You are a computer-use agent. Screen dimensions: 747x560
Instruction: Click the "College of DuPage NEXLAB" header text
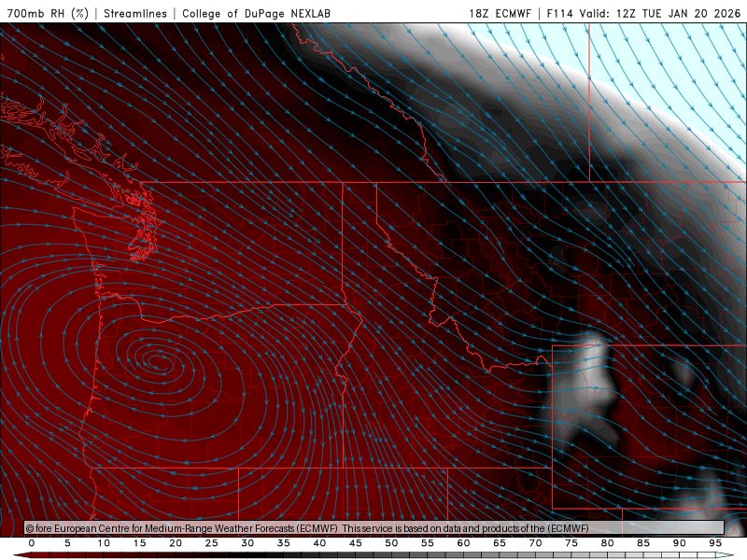click(256, 13)
